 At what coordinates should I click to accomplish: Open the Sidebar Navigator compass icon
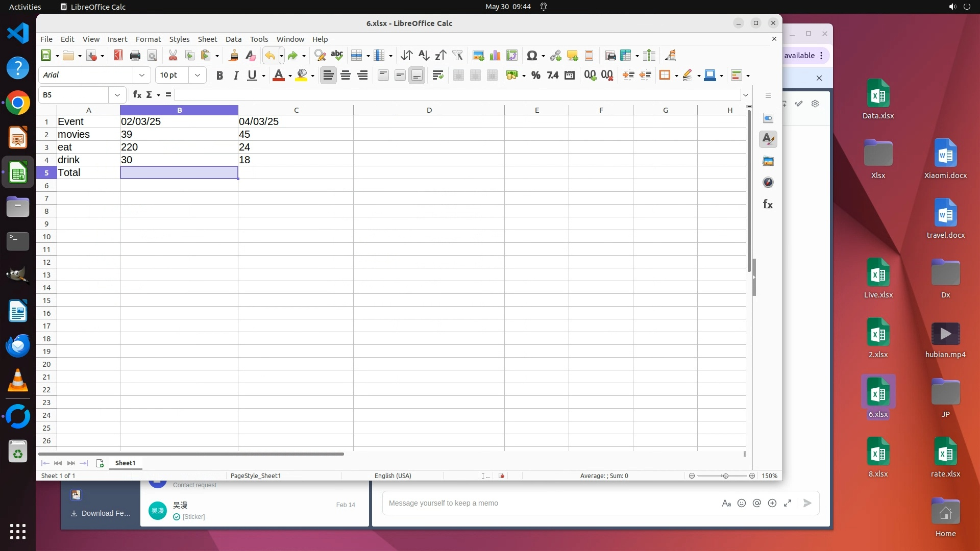[x=768, y=182]
